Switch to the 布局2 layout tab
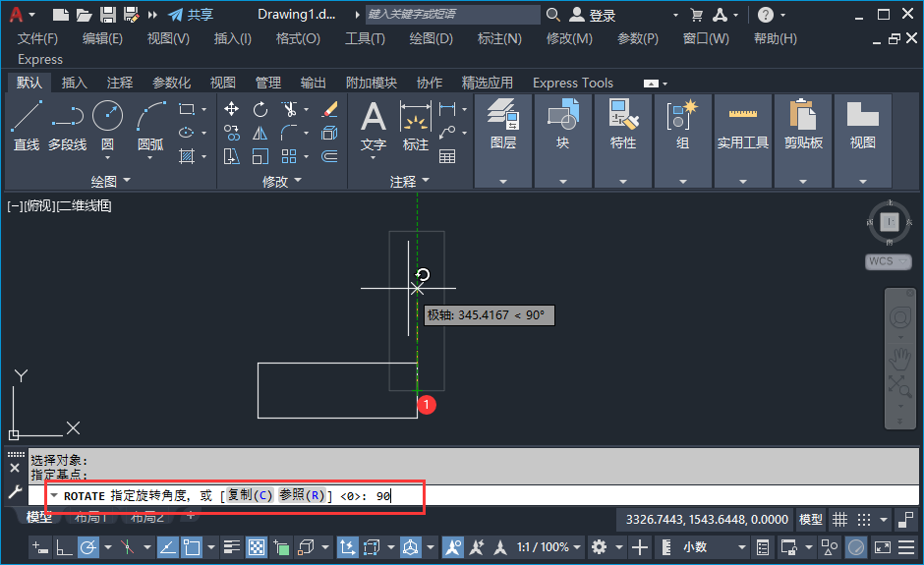Screen dimensions: 924x565 (x=147, y=517)
